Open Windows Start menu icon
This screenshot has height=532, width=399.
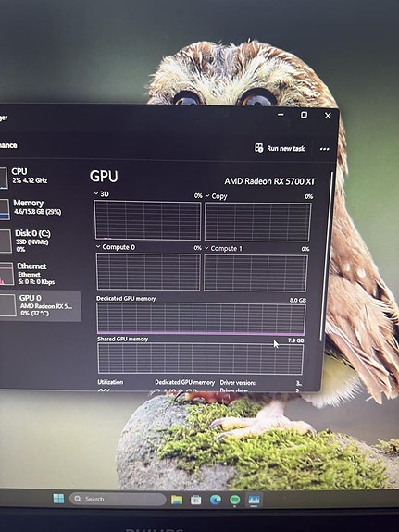click(58, 499)
